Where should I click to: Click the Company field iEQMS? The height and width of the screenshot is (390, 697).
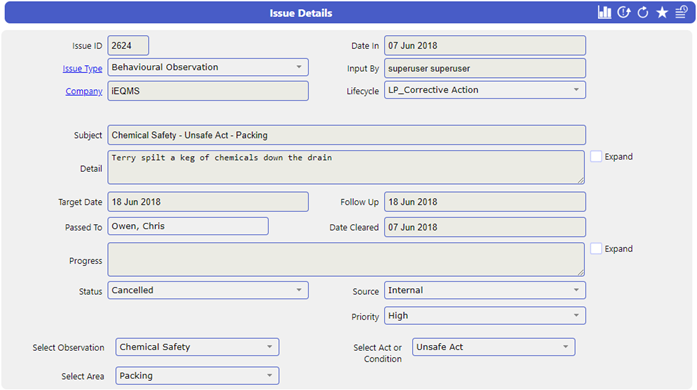(208, 91)
